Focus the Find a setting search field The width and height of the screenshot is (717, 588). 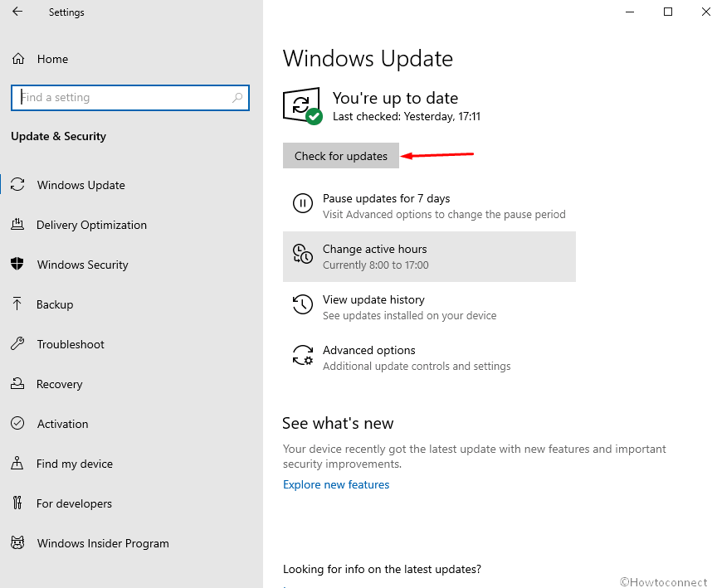click(x=130, y=97)
